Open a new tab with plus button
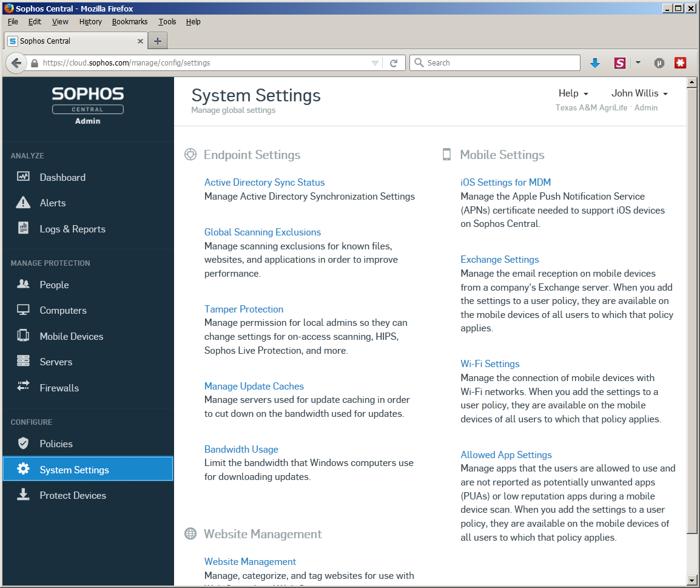This screenshot has height=588, width=700. (157, 41)
